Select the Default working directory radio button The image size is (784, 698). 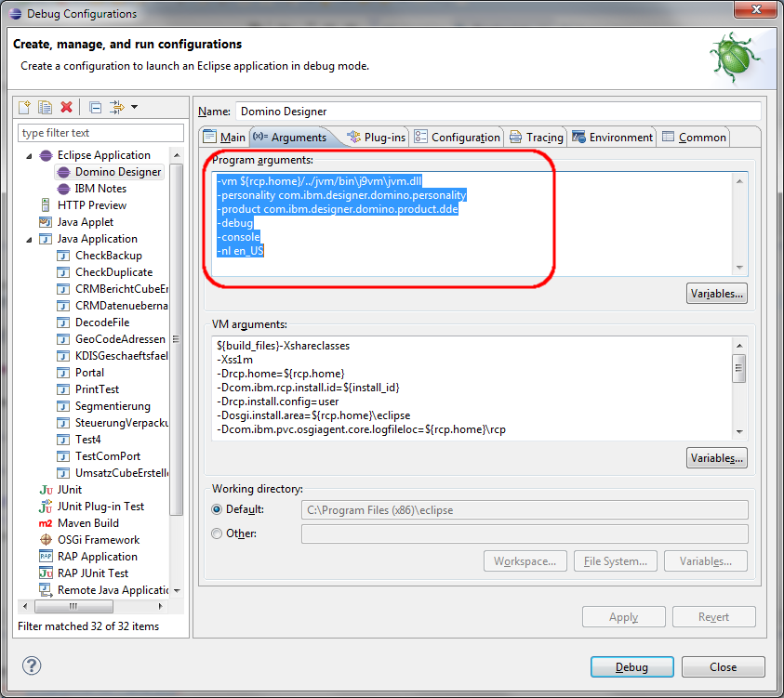(218, 509)
